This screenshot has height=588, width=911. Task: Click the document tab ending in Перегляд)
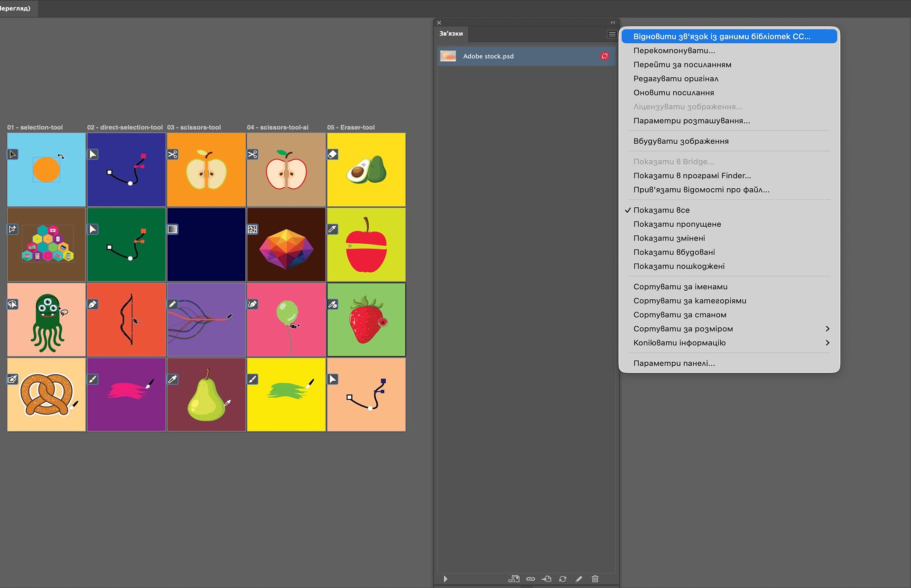(18, 9)
